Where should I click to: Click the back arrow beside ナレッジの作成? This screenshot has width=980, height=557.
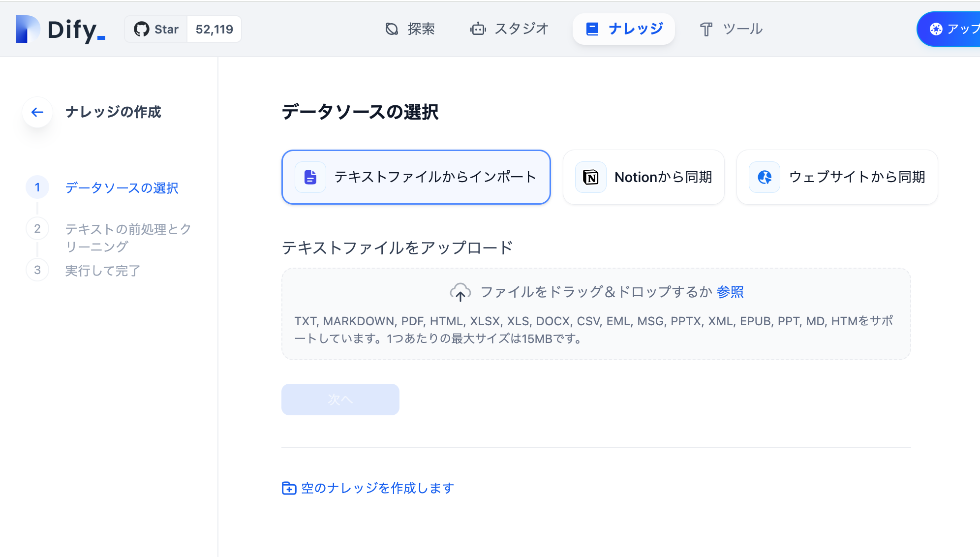point(37,112)
